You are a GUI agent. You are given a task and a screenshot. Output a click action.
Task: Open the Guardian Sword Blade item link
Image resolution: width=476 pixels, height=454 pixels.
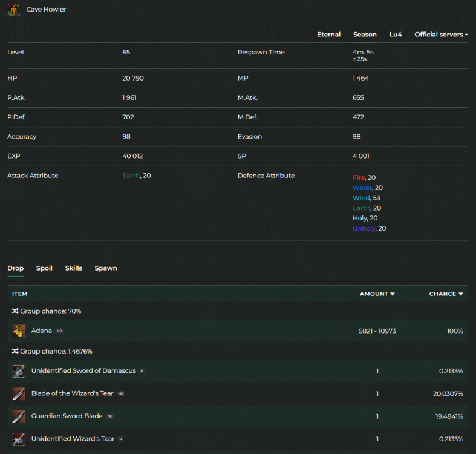(67, 416)
